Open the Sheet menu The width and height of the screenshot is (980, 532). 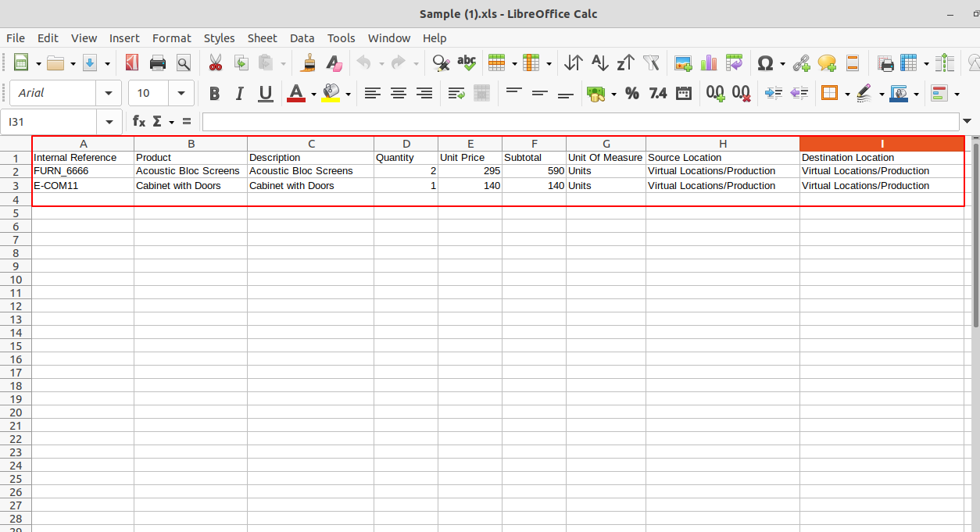263,37
